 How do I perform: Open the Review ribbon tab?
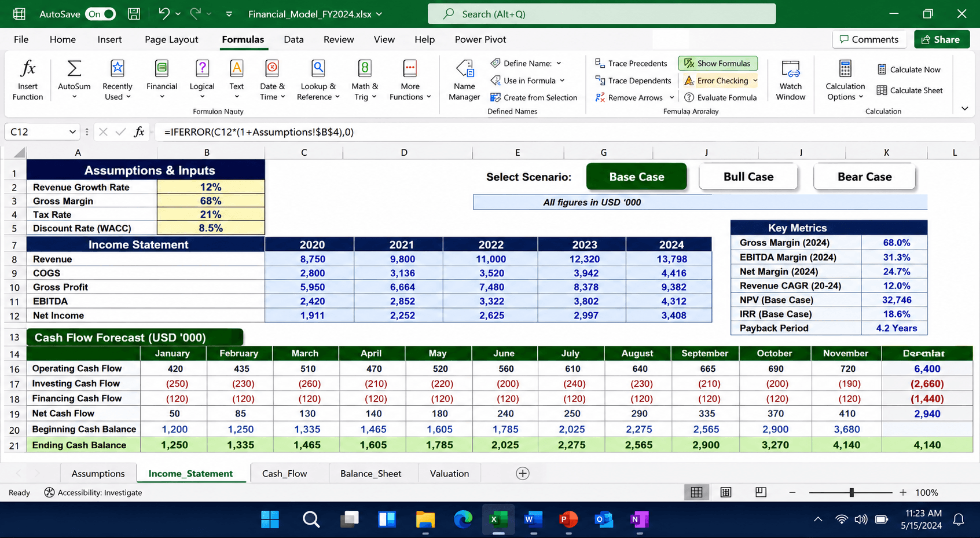click(339, 39)
